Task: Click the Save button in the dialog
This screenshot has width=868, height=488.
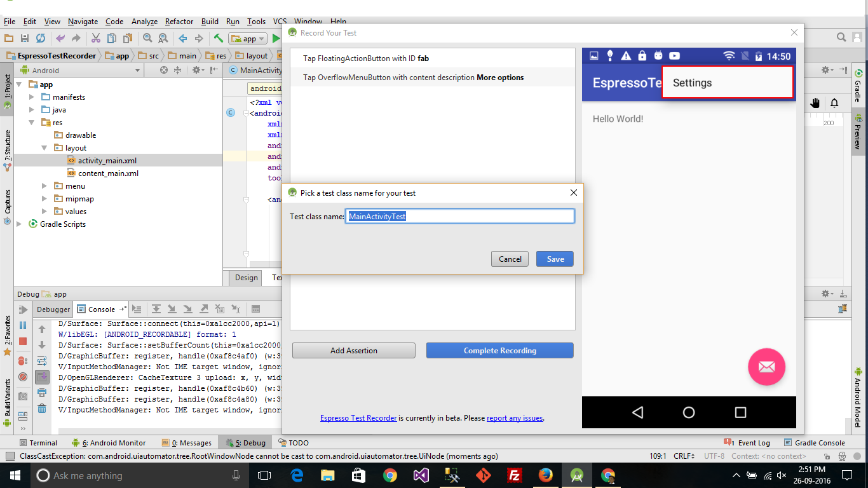Action: coord(555,259)
